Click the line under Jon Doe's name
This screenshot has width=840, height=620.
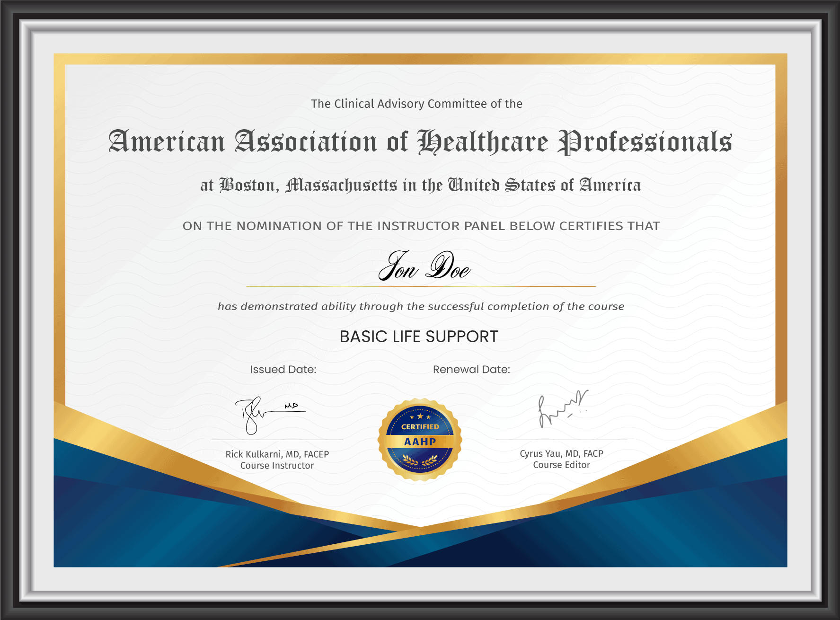421,286
